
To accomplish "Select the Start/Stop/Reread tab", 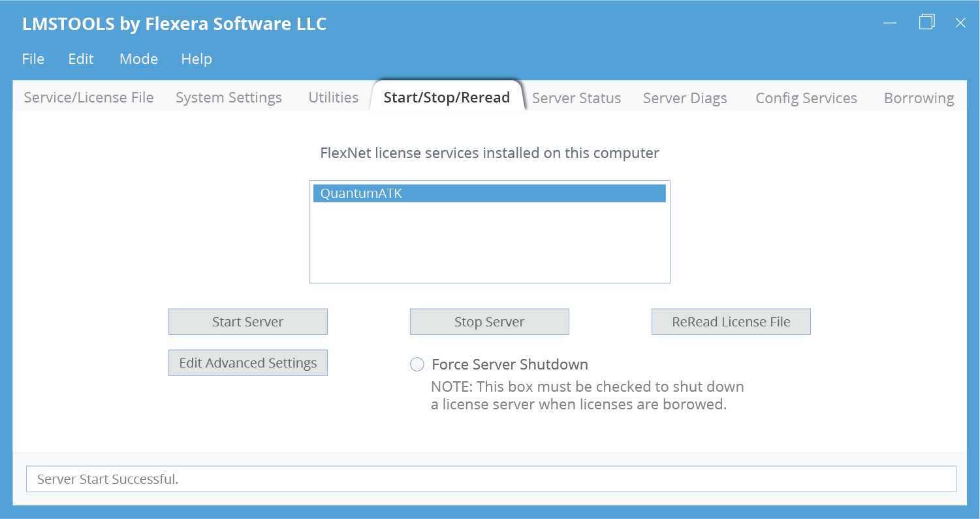I will 447,97.
